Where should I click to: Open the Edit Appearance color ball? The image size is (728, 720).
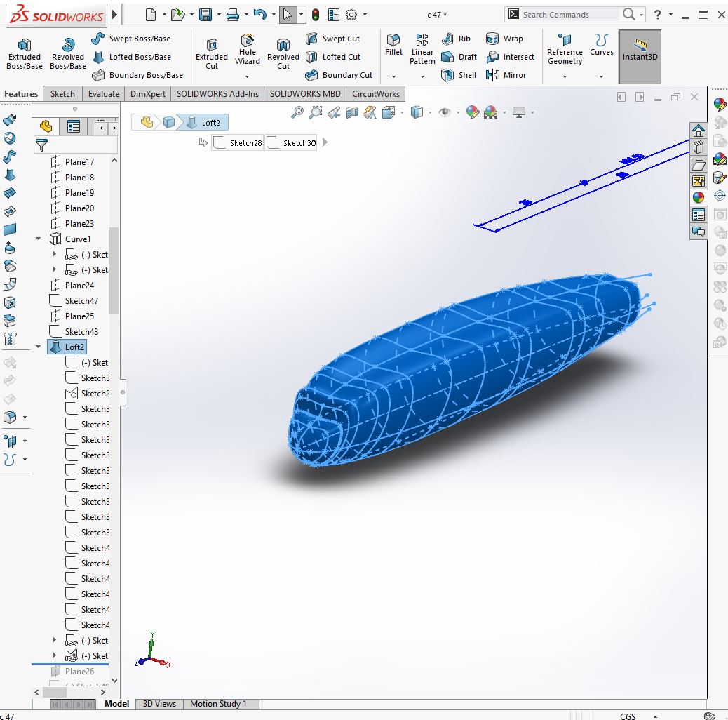coord(472,112)
